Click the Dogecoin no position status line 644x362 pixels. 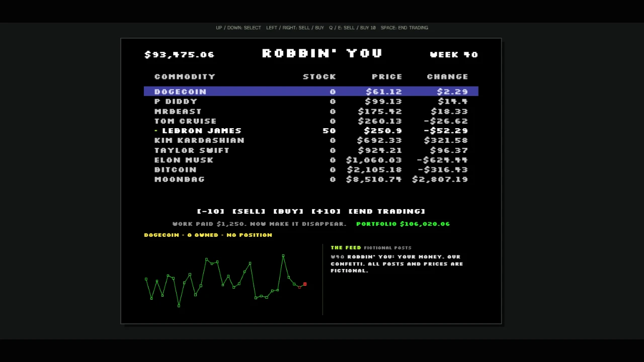[208, 235]
